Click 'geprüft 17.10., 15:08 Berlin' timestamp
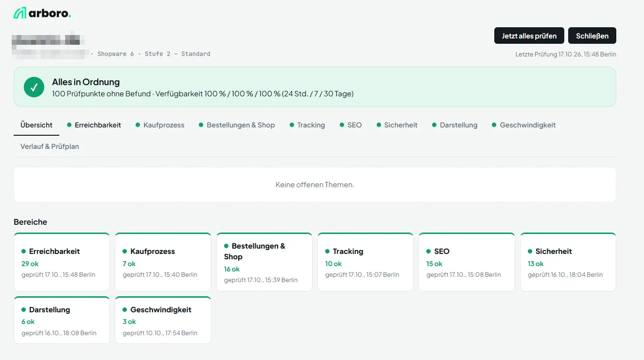This screenshot has width=644, height=360. [x=464, y=275]
